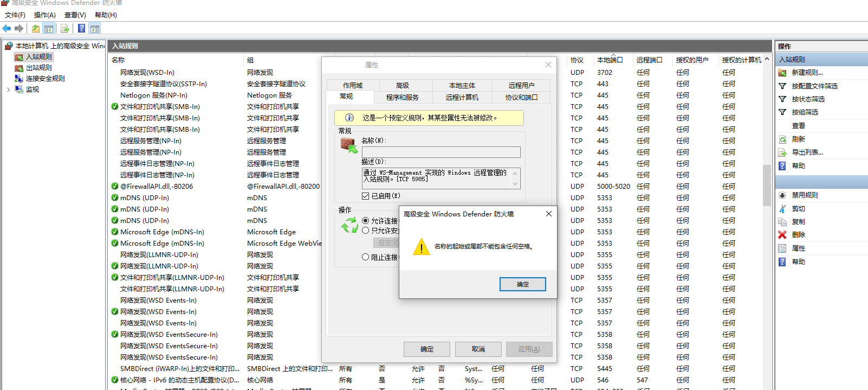Image resolution: width=868 pixels, height=390 pixels.
Task: Toggle the 已启用(E) checkbox
Action: (365, 196)
